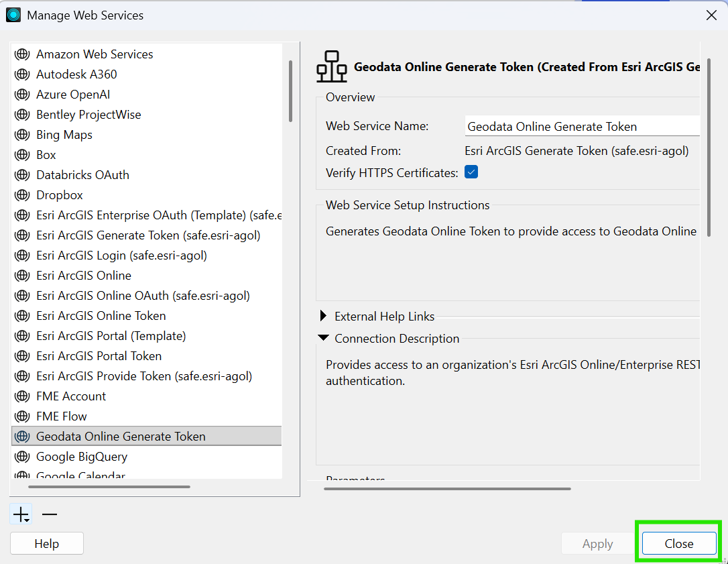This screenshot has width=728, height=564.
Task: Close the Manage Web Services window with X
Action: 711,15
